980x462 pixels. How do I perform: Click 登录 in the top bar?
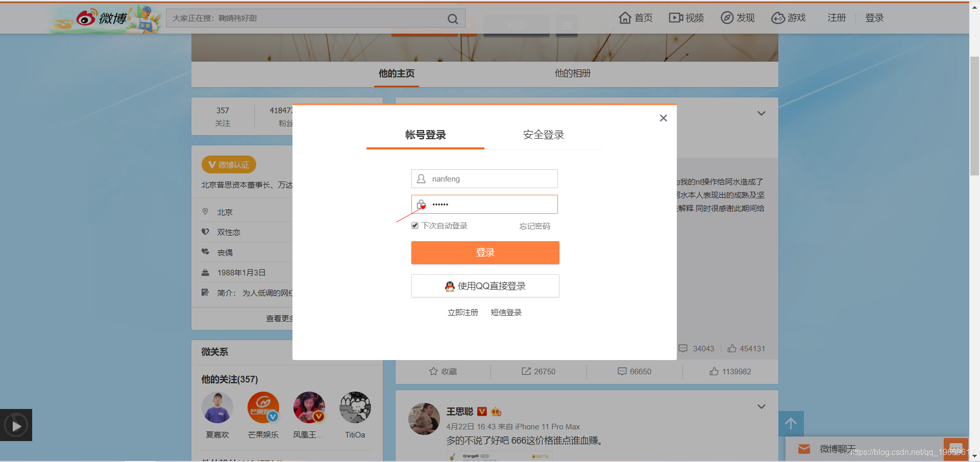(874, 18)
